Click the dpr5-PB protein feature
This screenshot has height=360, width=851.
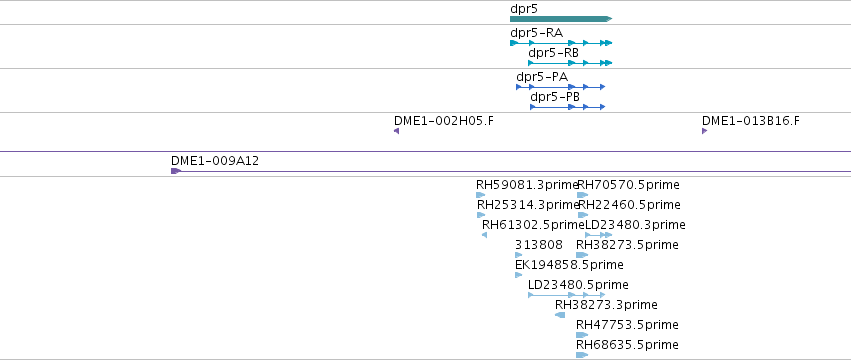[x=567, y=107]
